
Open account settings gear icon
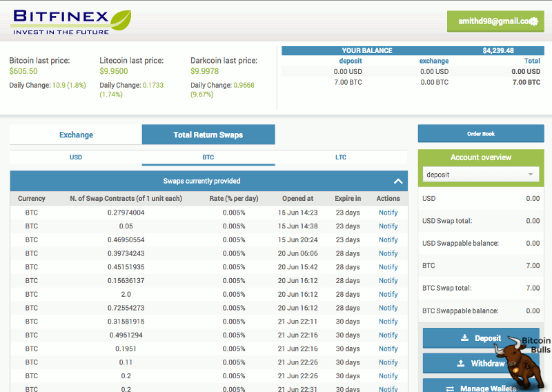tap(533, 21)
